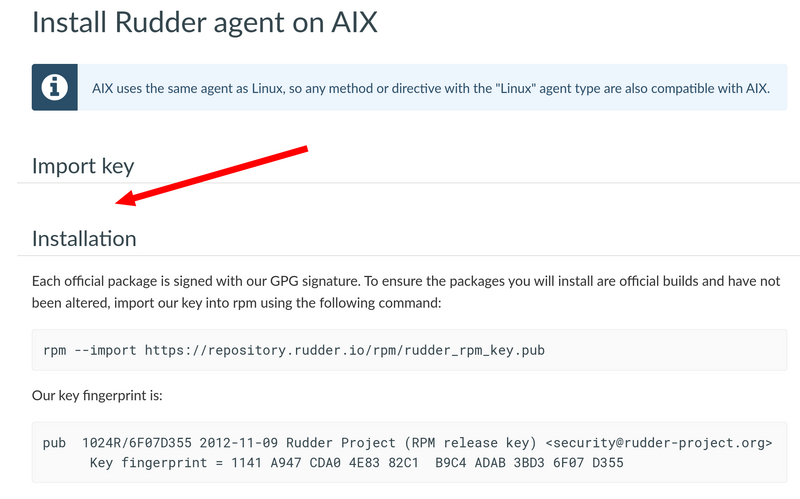This screenshot has height=499, width=800.
Task: Click the "pub" label in the fingerprint block
Action: coord(54,443)
